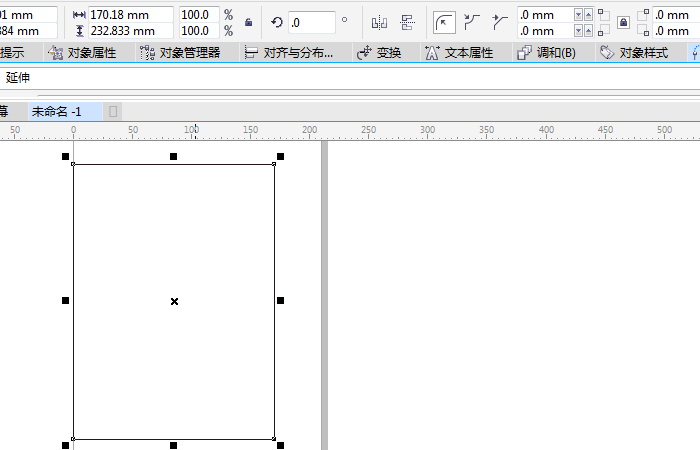Select the round corner style icon

(x=445, y=22)
